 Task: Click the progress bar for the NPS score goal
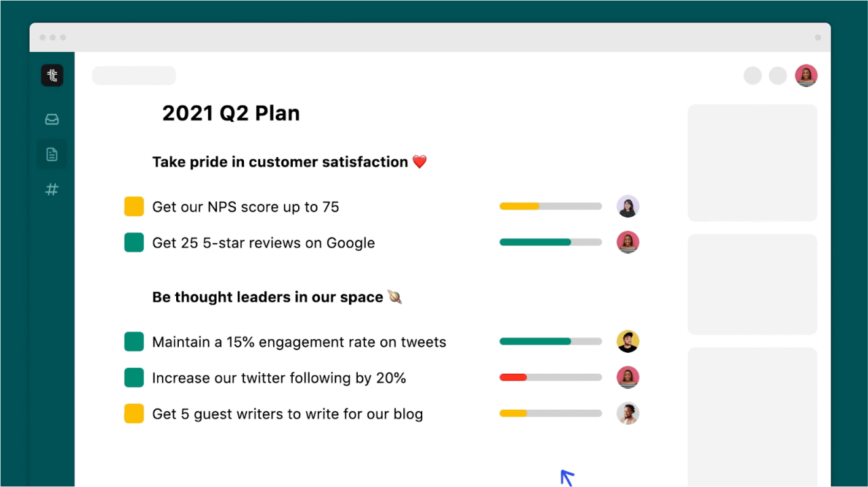click(550, 207)
